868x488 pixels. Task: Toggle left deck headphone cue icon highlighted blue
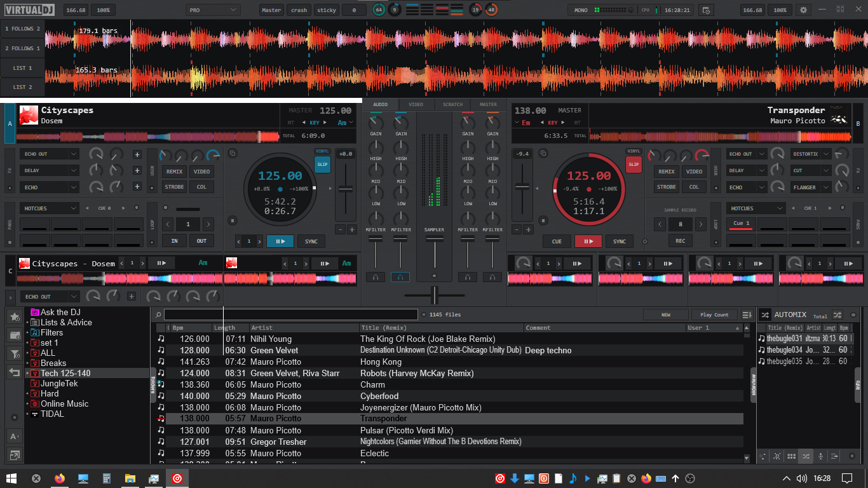pyautogui.click(x=400, y=277)
